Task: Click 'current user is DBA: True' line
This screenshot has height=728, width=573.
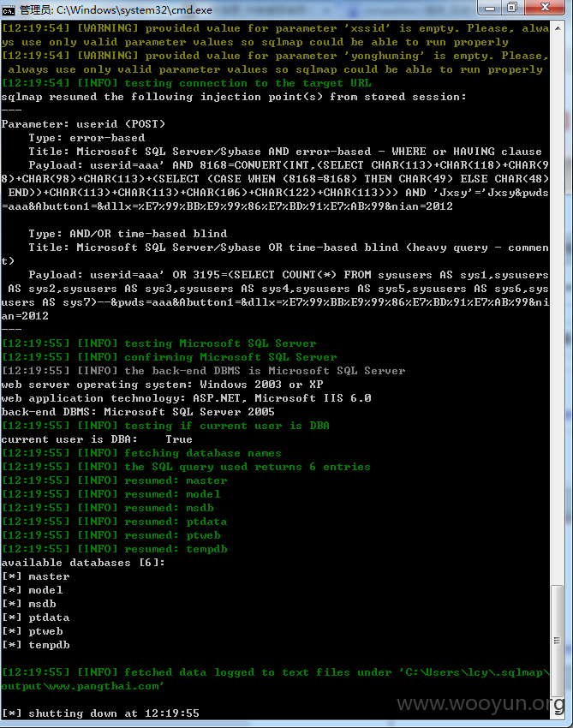Action: [97, 439]
